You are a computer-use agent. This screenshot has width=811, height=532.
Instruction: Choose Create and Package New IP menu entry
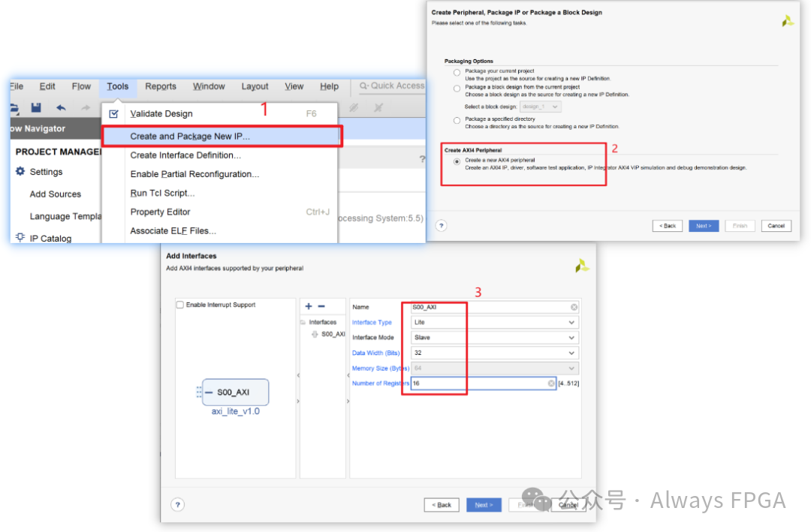[221, 137]
